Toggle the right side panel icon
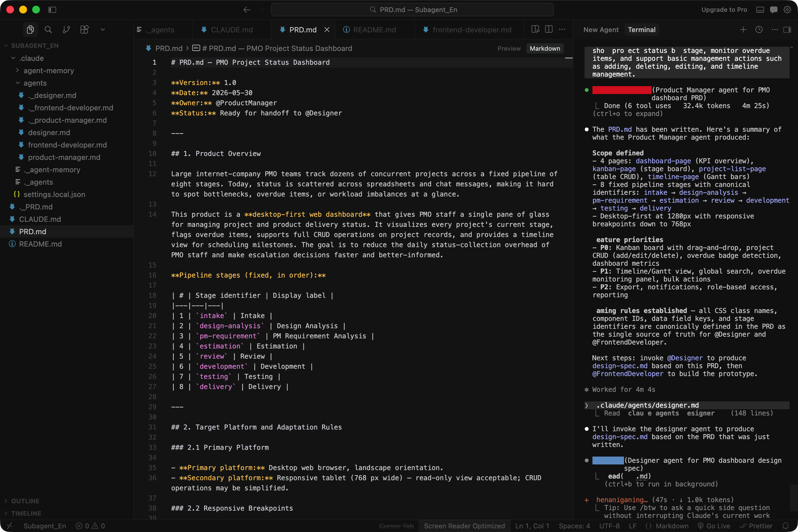Viewport: 798px width, 532px height. pyautogui.click(x=787, y=30)
